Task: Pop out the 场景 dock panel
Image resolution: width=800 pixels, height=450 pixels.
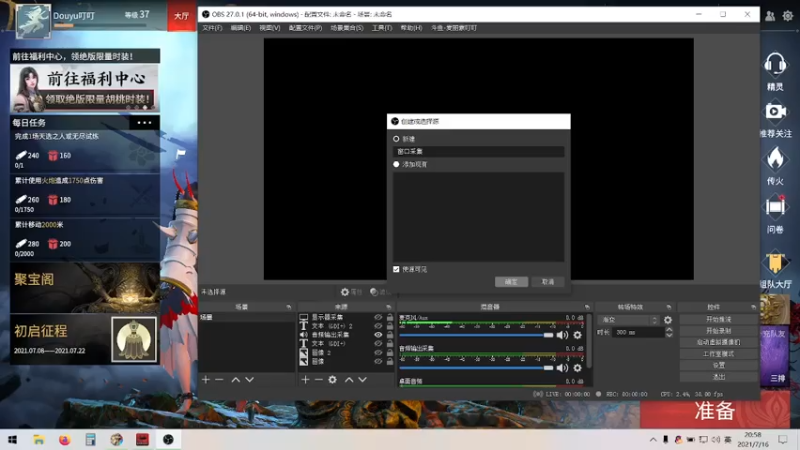Action: click(x=289, y=307)
